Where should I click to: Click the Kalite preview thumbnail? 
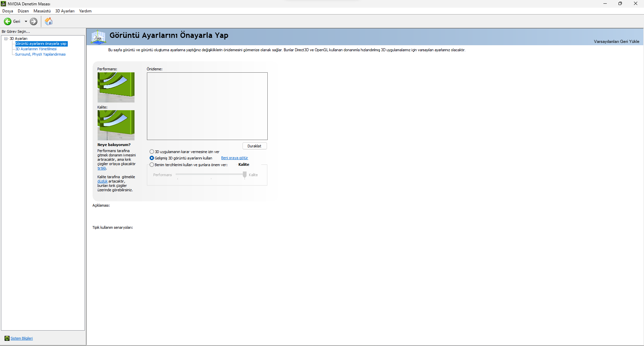click(116, 125)
